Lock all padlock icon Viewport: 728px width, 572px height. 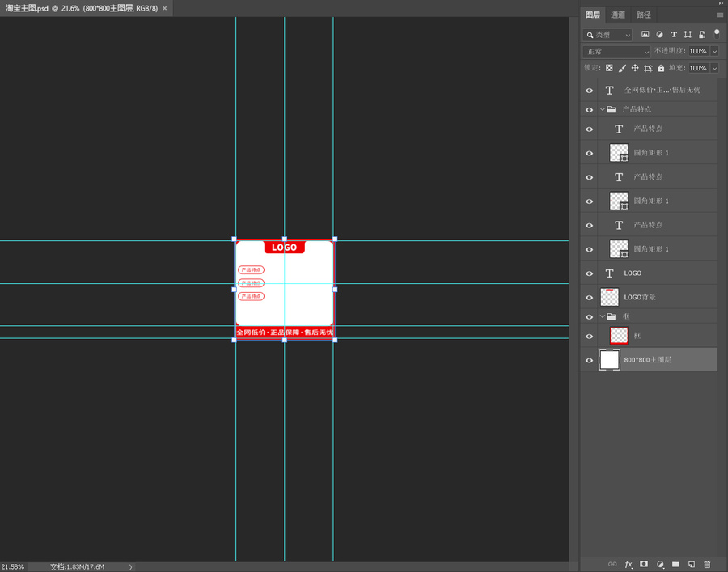tap(661, 68)
